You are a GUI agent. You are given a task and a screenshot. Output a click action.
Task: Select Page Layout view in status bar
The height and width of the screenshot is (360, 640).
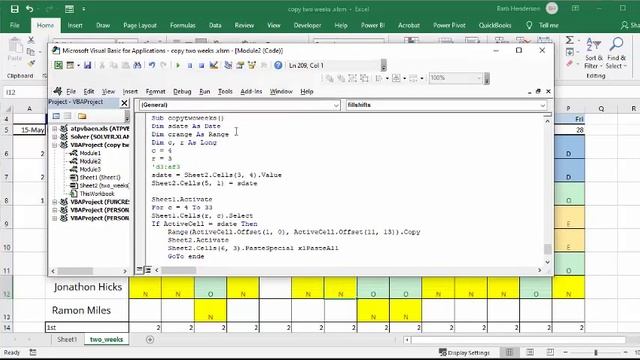pyautogui.click(x=530, y=352)
